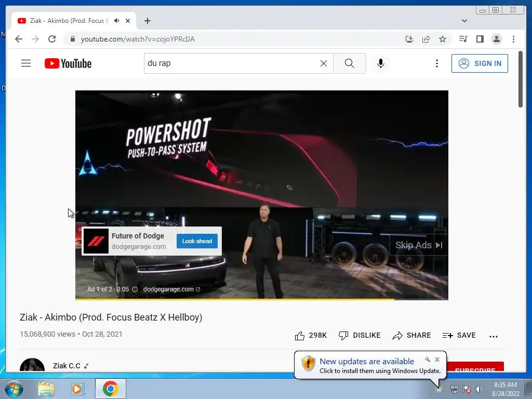
Task: Open Chrome three-dot menu
Action: 513,39
